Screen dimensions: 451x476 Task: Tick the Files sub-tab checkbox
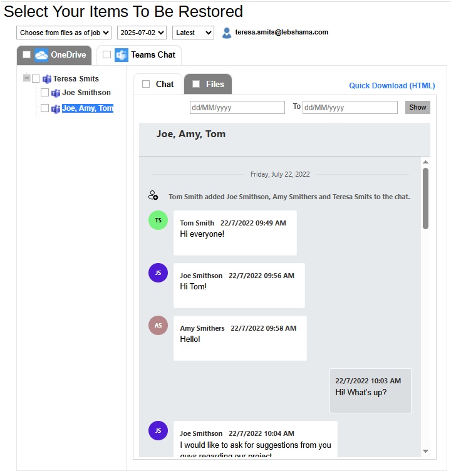(196, 84)
